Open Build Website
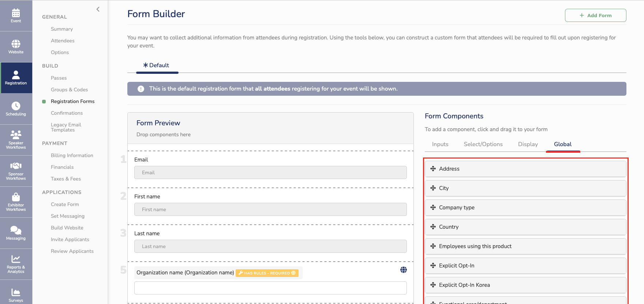 (67, 228)
